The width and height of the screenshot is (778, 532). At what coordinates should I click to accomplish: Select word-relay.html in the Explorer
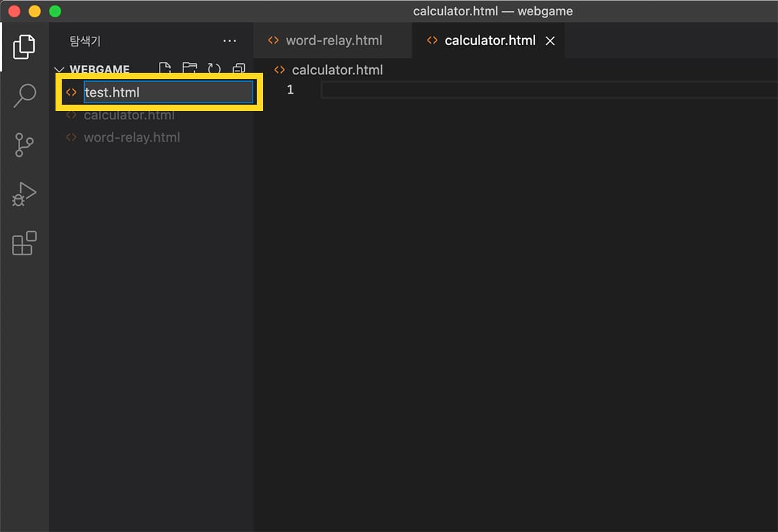[131, 137]
